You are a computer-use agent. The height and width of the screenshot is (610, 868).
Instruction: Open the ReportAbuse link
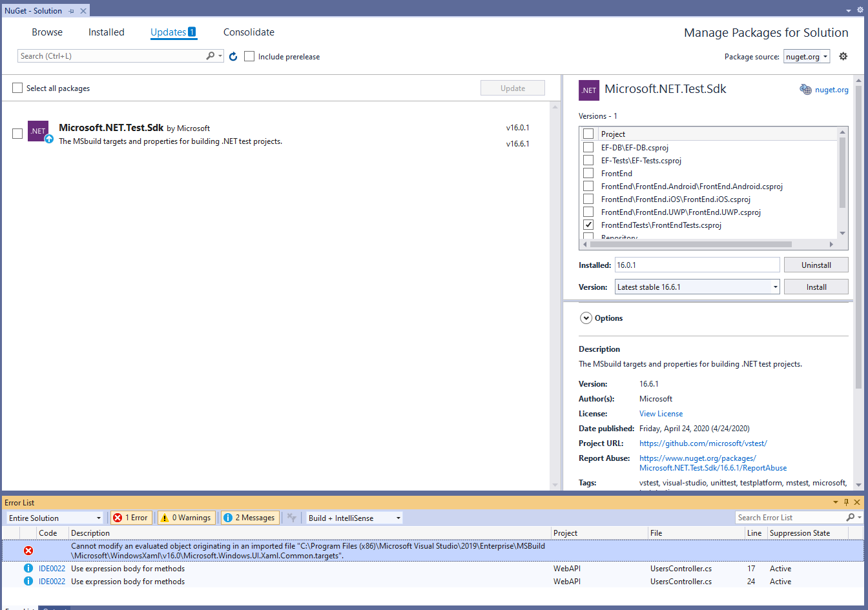713,463
